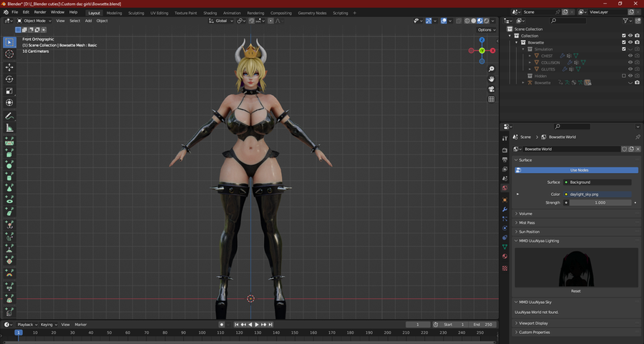Enable the Hidden collection checkbox
The height and width of the screenshot is (344, 644).
[624, 76]
